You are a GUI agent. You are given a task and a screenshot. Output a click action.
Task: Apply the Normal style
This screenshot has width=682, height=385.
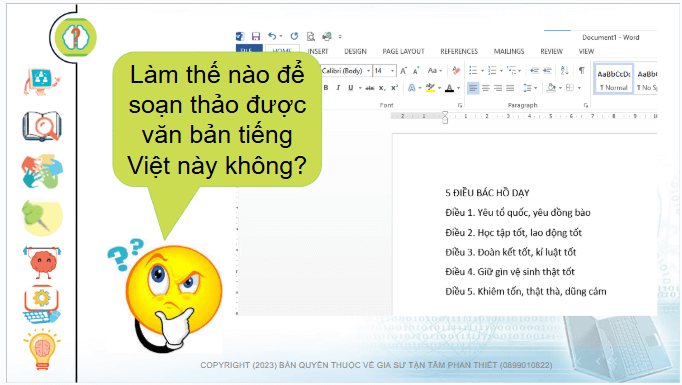(614, 79)
